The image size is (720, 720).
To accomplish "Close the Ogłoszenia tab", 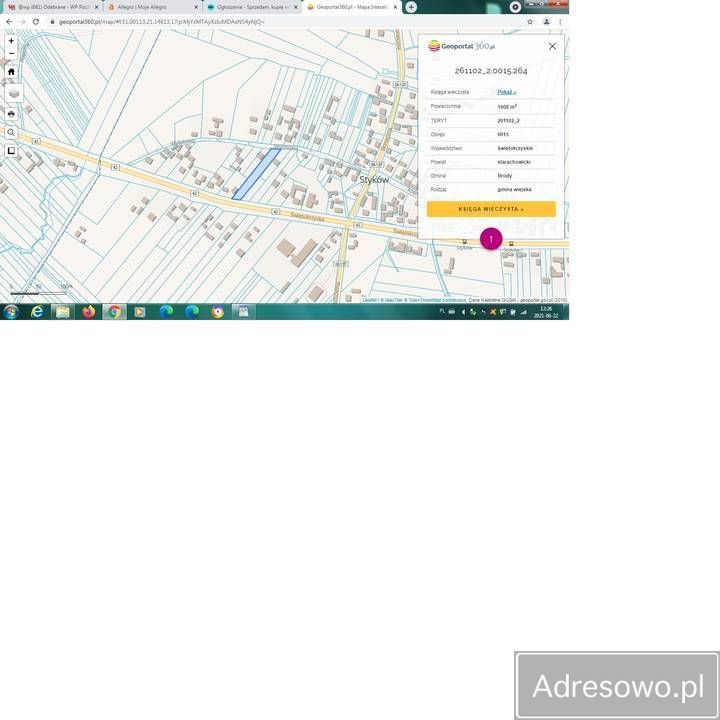I will tap(296, 7).
